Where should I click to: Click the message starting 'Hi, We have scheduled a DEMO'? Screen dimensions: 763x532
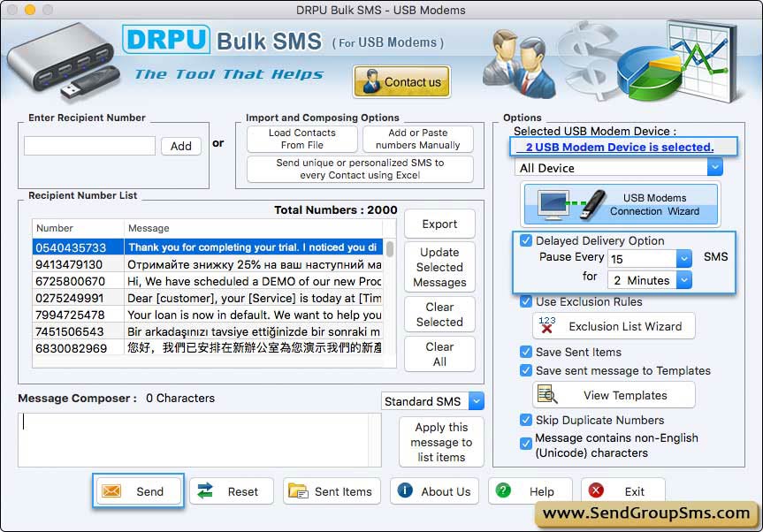(x=255, y=281)
